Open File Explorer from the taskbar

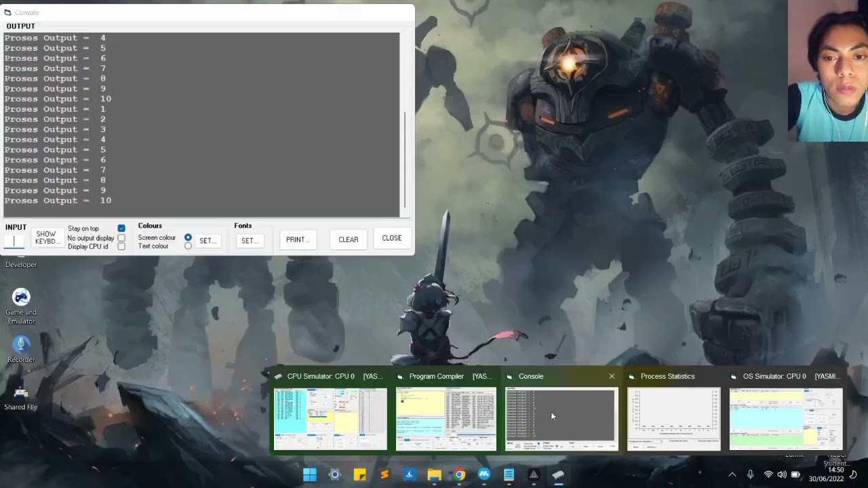click(x=434, y=474)
